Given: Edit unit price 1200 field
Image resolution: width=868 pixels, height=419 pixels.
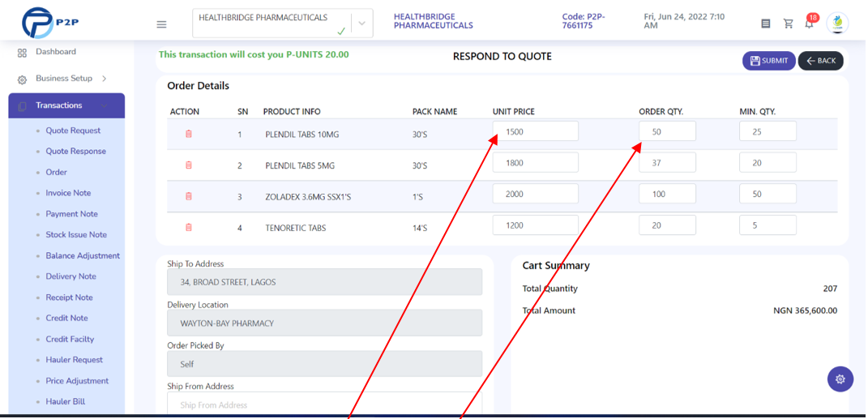Looking at the screenshot, I should coord(535,224).
